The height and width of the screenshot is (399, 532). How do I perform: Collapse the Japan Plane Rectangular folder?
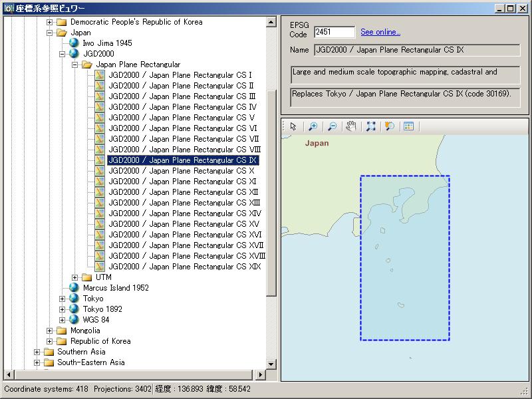pos(75,65)
